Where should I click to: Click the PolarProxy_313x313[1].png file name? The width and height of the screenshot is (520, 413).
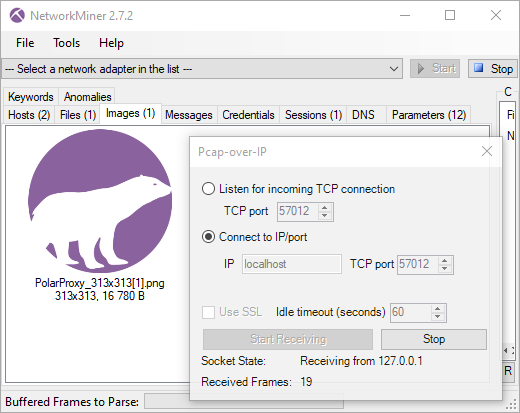(x=100, y=283)
